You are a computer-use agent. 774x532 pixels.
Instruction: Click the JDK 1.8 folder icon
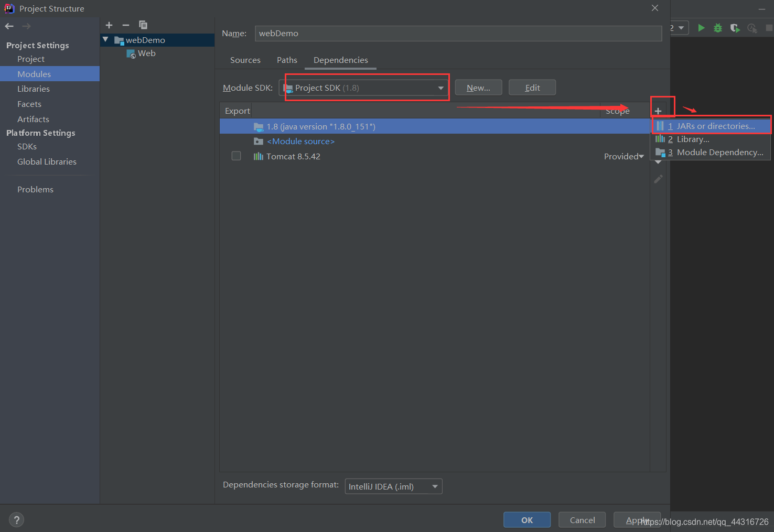(259, 127)
